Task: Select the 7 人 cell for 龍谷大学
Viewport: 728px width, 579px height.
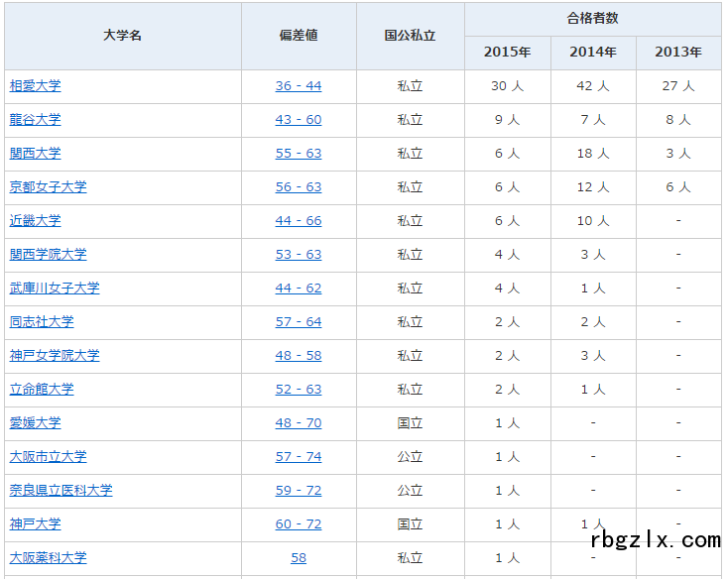Action: pyautogui.click(x=593, y=120)
